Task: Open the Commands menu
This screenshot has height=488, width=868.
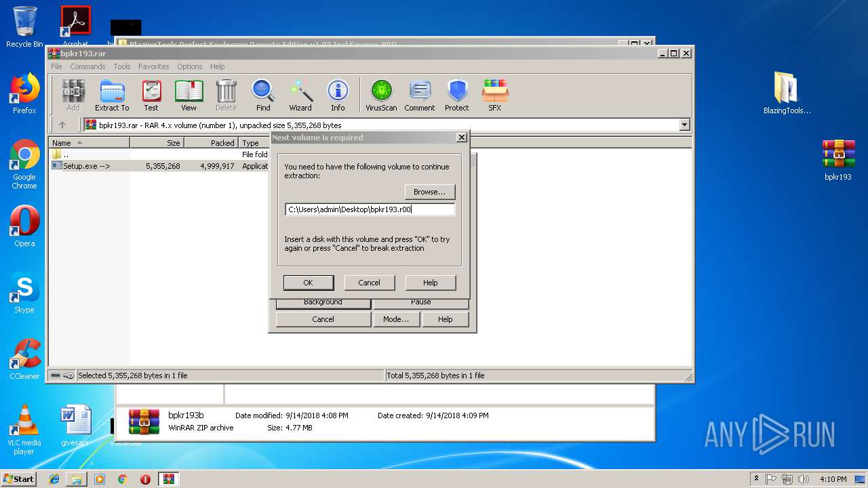Action: (87, 66)
